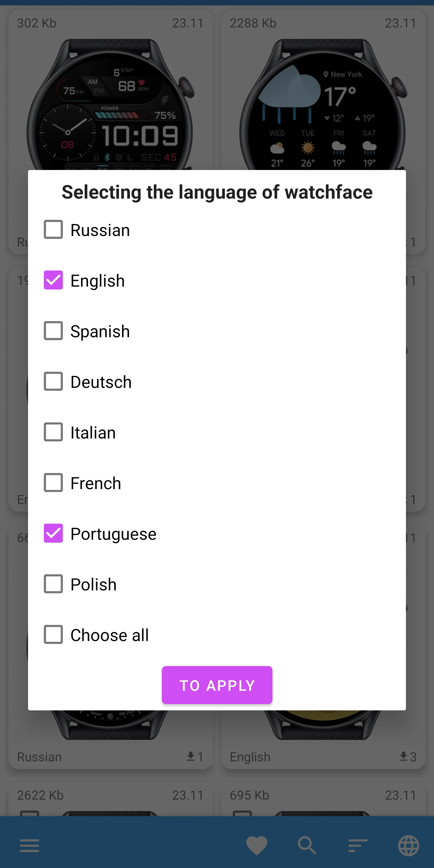Open favorites with the heart icon
This screenshot has width=434, height=868.
(256, 845)
